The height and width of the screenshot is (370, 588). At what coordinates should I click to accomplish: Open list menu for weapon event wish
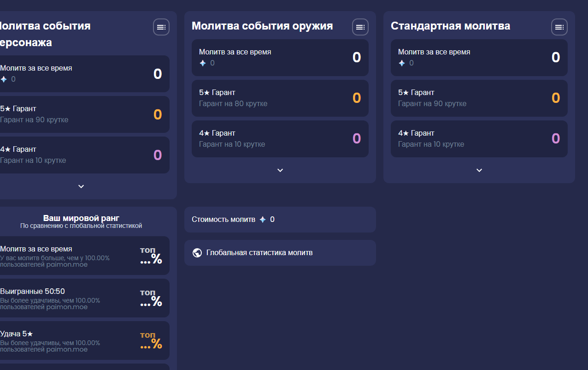tap(360, 27)
